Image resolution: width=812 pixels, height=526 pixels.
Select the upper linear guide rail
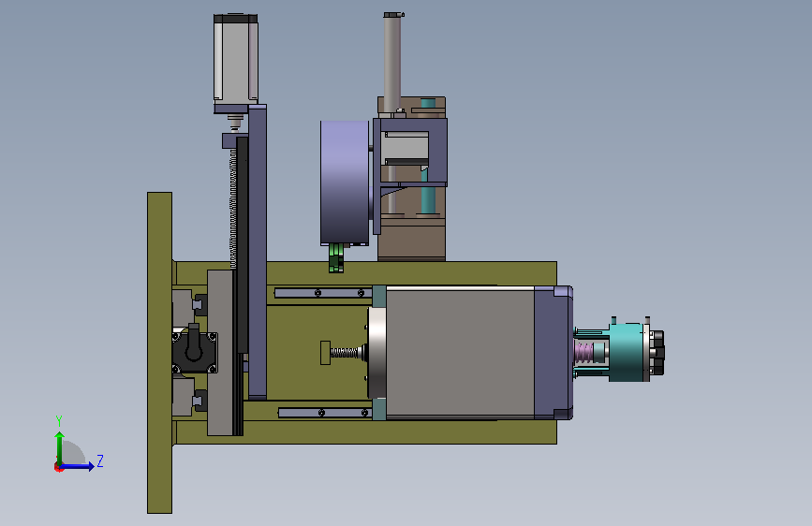[322, 293]
